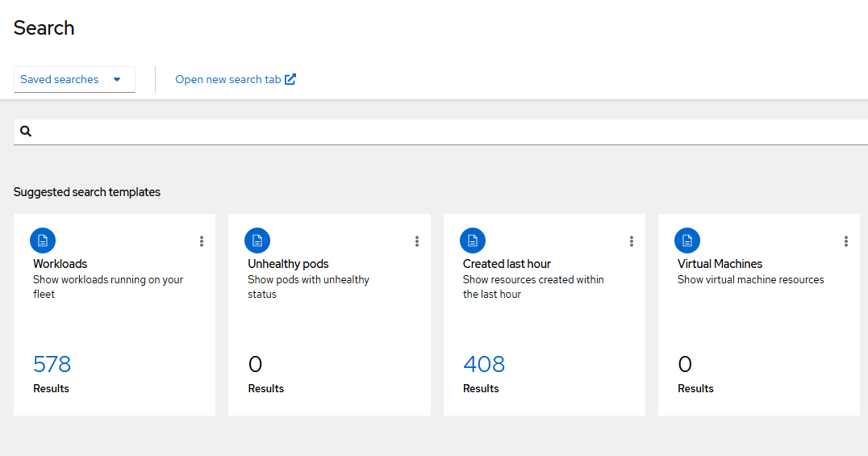This screenshot has width=868, height=456.
Task: Expand the Saved searches dropdown
Action: click(74, 79)
